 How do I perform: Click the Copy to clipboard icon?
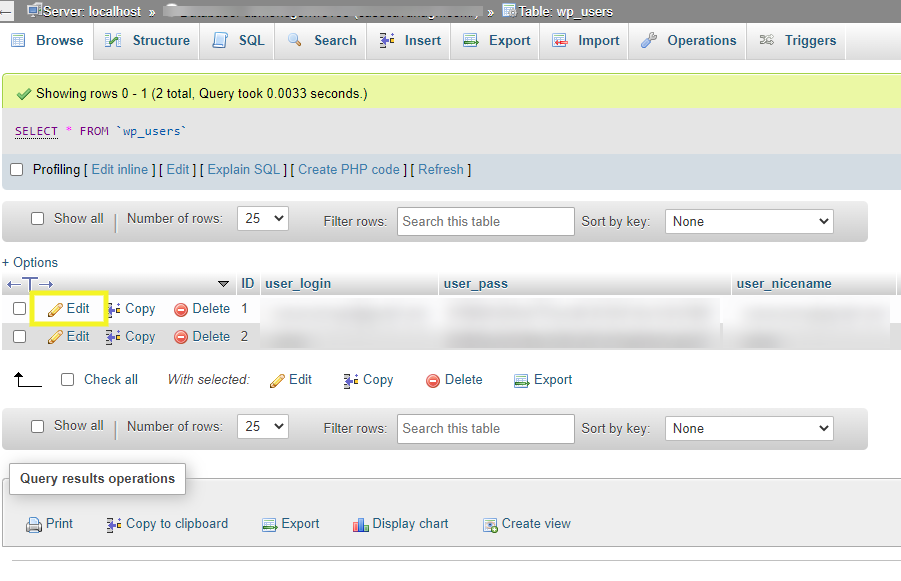(113, 525)
